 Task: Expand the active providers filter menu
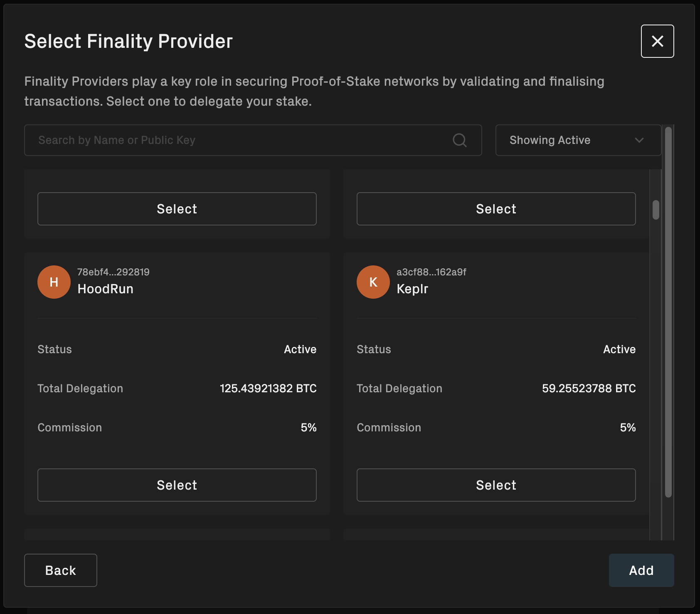tap(578, 140)
